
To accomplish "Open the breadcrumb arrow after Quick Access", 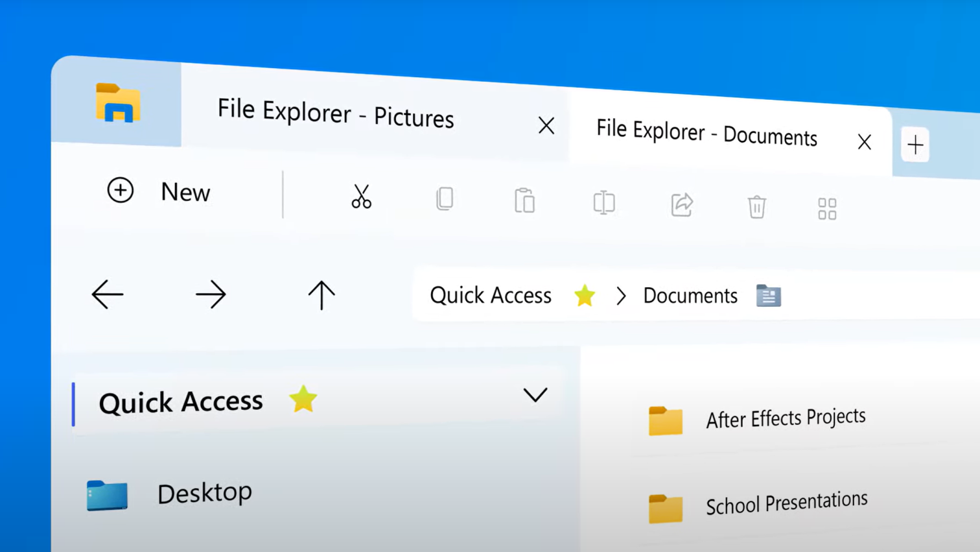I will coord(621,296).
